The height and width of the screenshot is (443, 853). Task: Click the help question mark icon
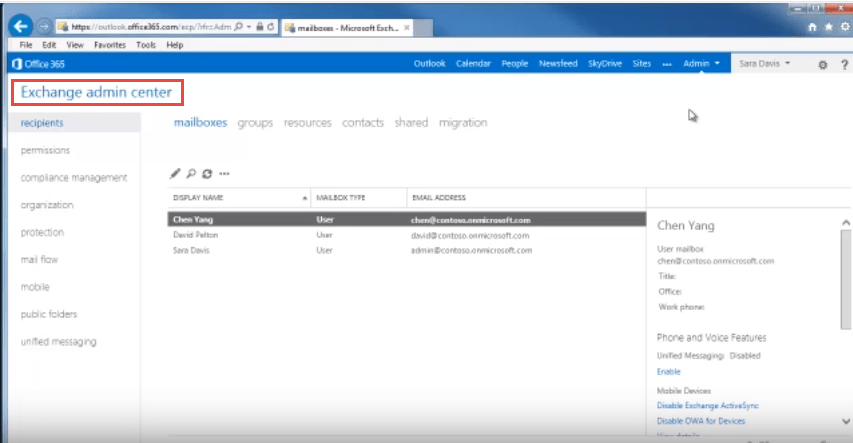click(844, 65)
